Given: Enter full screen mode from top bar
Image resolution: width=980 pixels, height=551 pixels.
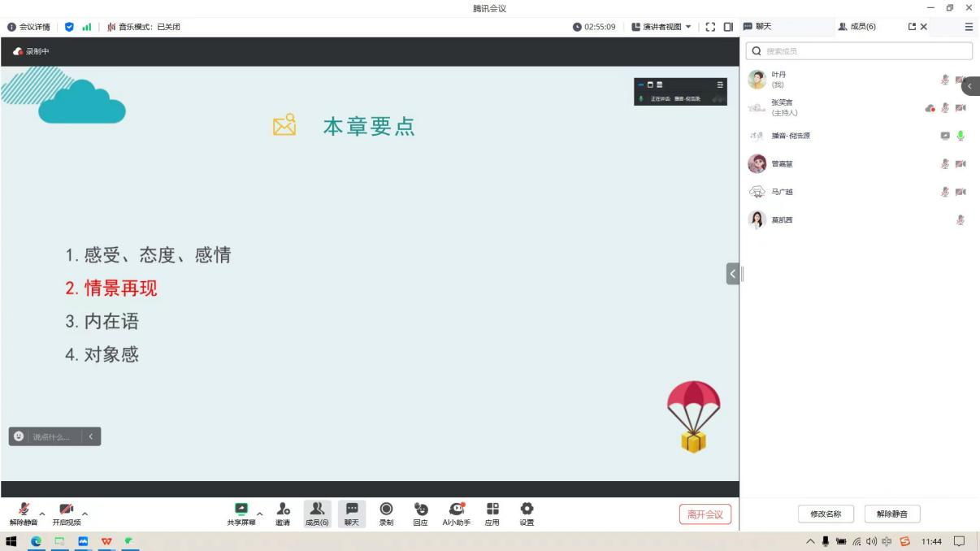Looking at the screenshot, I should point(710,27).
